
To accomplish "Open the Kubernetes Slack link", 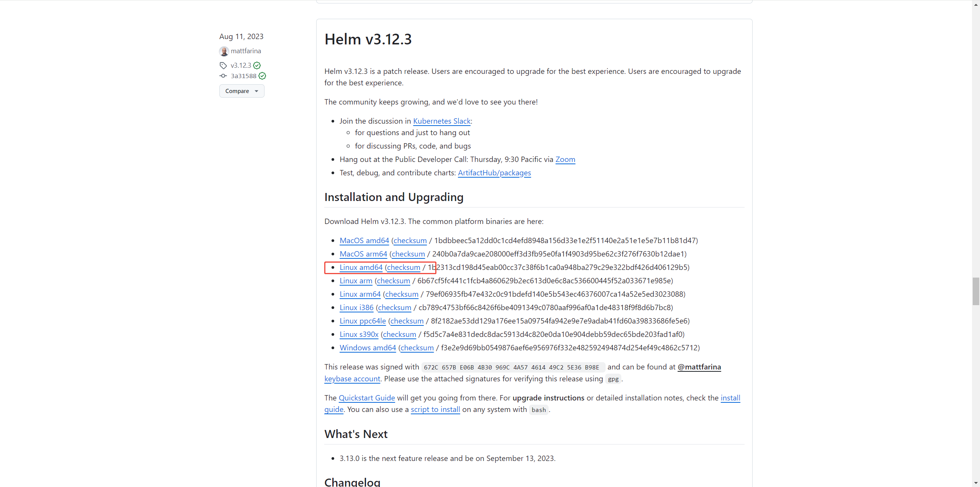I will (441, 121).
